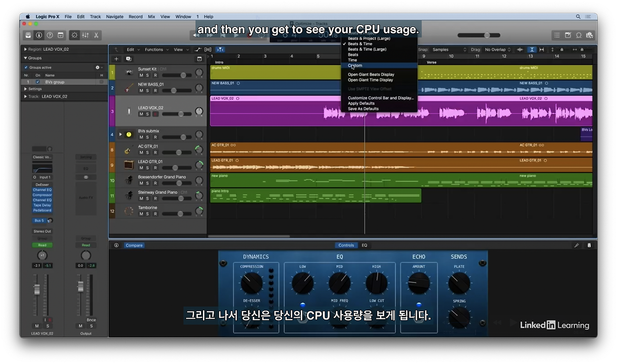Screen dimensions: 617x364
Task: Open the Snap Samples dropdown
Action: click(449, 50)
